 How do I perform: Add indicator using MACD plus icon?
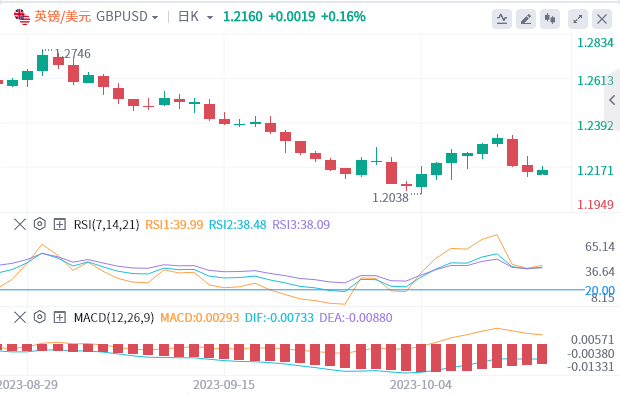coord(60,317)
